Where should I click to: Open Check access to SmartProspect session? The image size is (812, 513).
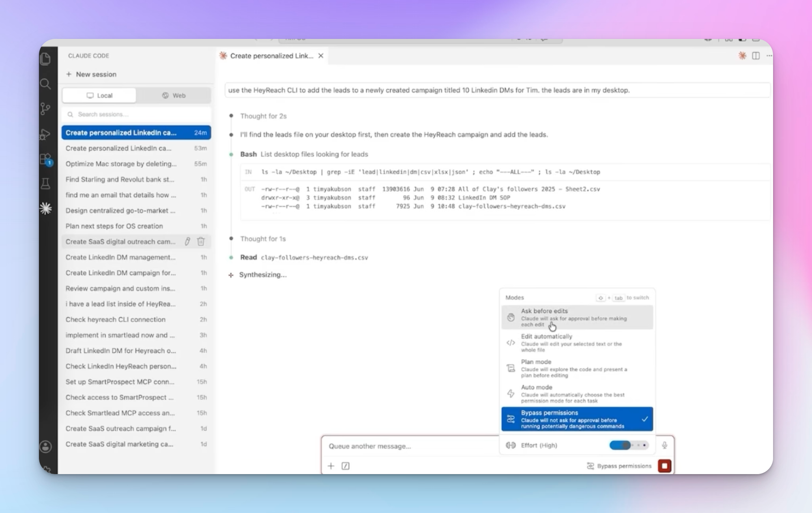(x=136, y=398)
